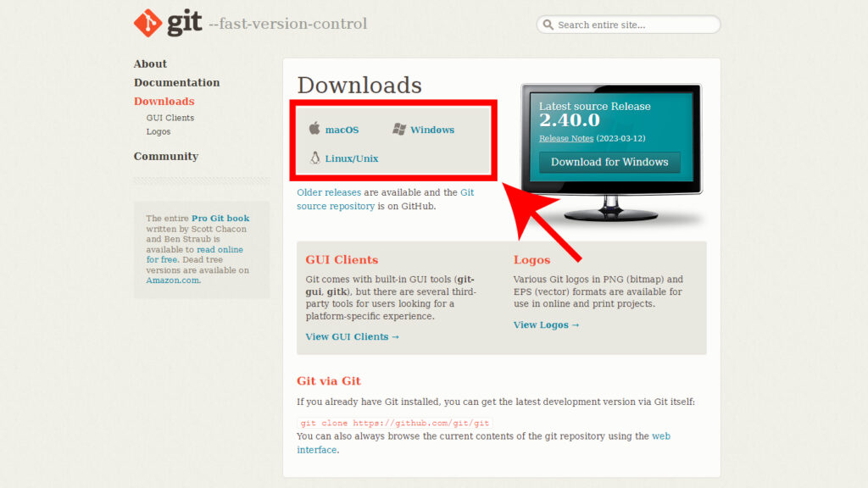Screen dimensions: 868x488
Task: Open the Release Notes link
Action: pos(566,138)
